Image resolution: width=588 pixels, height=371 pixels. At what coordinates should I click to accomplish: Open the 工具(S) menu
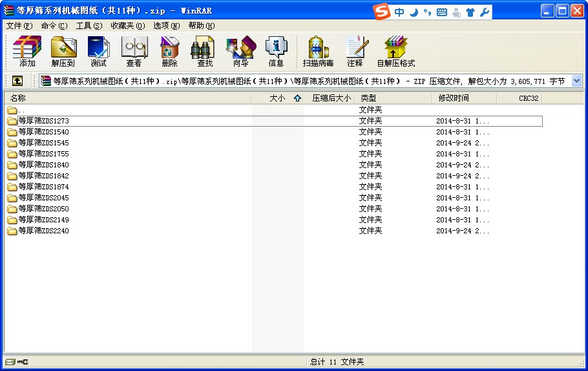[89, 26]
